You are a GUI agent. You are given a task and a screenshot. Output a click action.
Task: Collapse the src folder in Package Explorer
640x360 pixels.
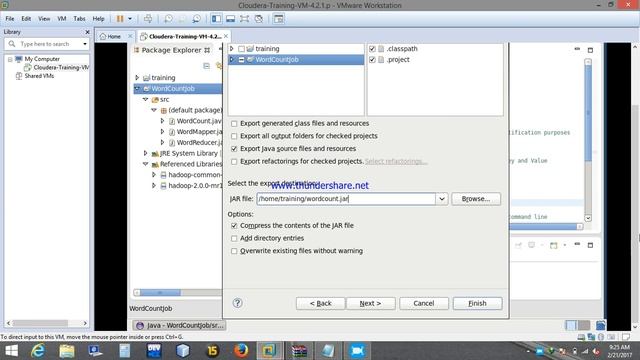tap(145, 99)
